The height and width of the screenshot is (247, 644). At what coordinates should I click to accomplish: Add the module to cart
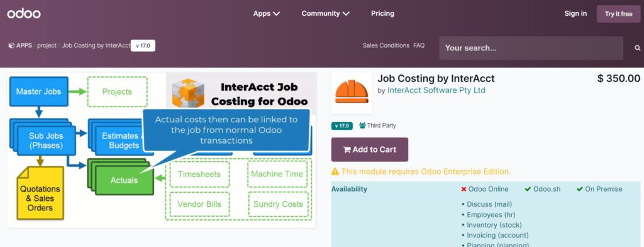pos(370,149)
